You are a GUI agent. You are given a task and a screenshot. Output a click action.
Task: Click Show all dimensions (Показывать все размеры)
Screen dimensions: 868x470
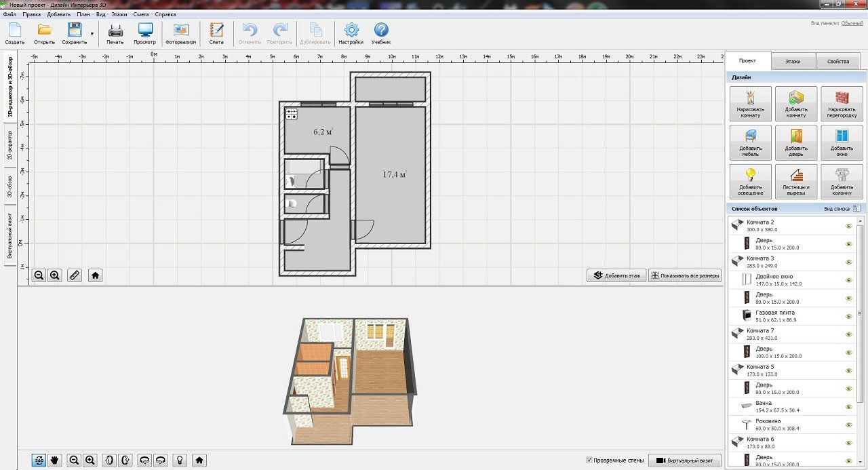click(x=685, y=275)
